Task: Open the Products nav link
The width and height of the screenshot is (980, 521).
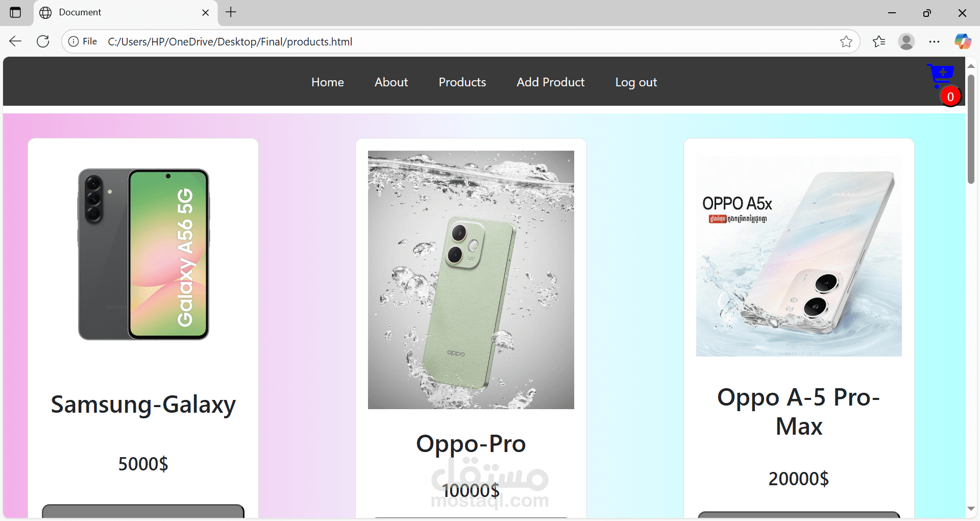Action: (x=462, y=82)
